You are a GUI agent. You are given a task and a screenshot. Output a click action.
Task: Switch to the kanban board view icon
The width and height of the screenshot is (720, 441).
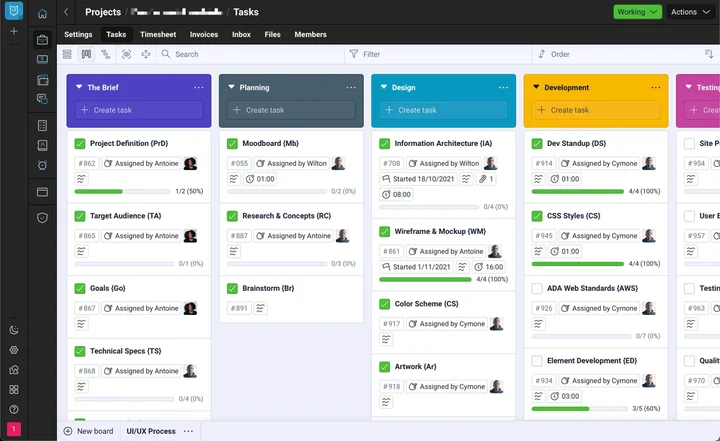coord(86,54)
